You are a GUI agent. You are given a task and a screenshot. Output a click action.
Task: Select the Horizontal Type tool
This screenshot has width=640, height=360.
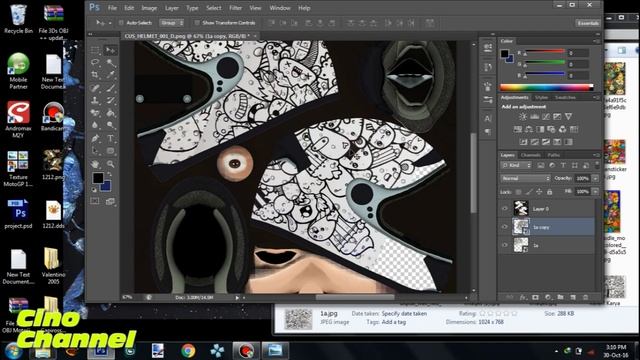[x=110, y=138]
